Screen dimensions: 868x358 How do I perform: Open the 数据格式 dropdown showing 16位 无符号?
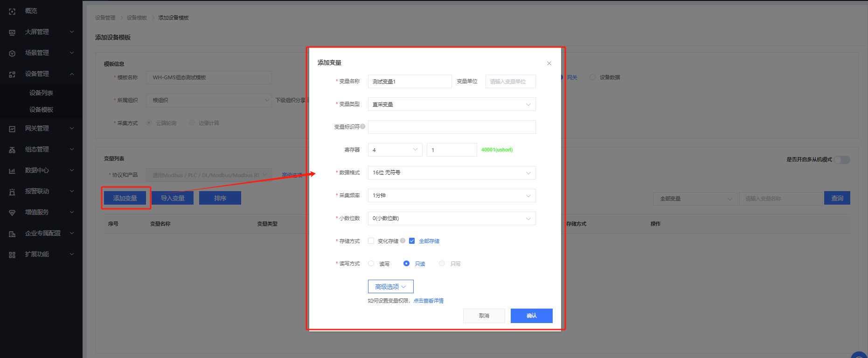pyautogui.click(x=451, y=172)
